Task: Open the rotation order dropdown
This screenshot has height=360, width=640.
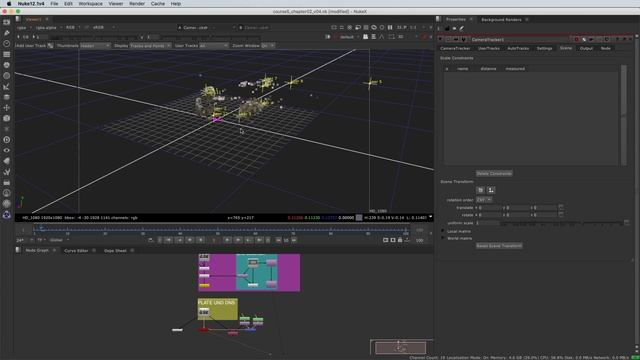Action: [x=484, y=200]
